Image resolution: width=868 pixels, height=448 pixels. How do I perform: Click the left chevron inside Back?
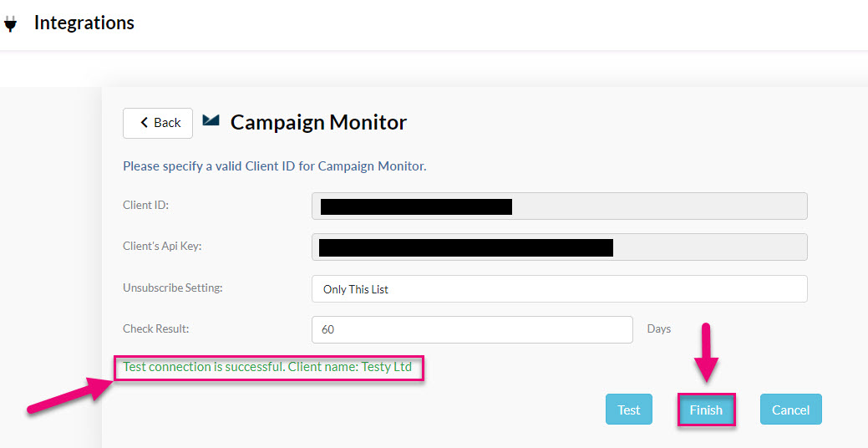coord(144,122)
